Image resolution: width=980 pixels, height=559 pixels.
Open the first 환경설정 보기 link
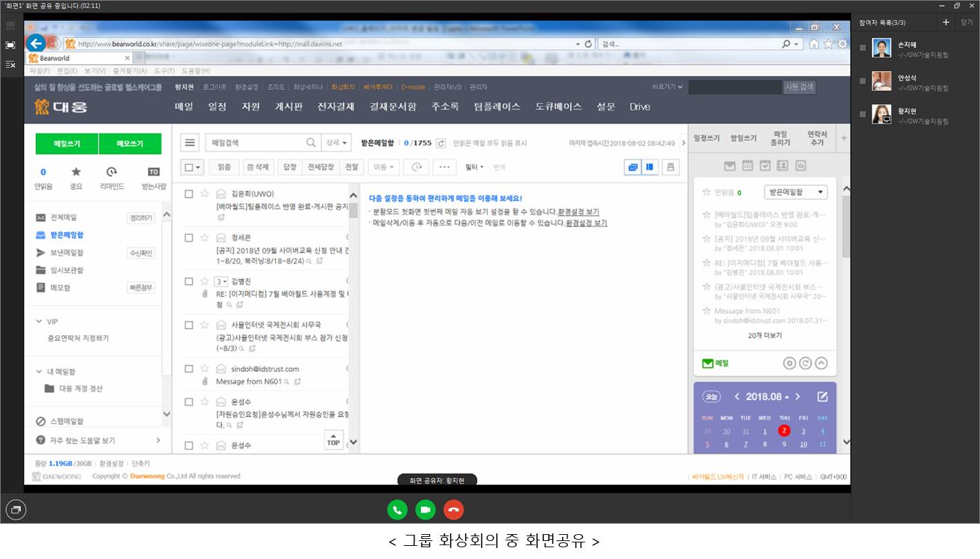click(578, 212)
